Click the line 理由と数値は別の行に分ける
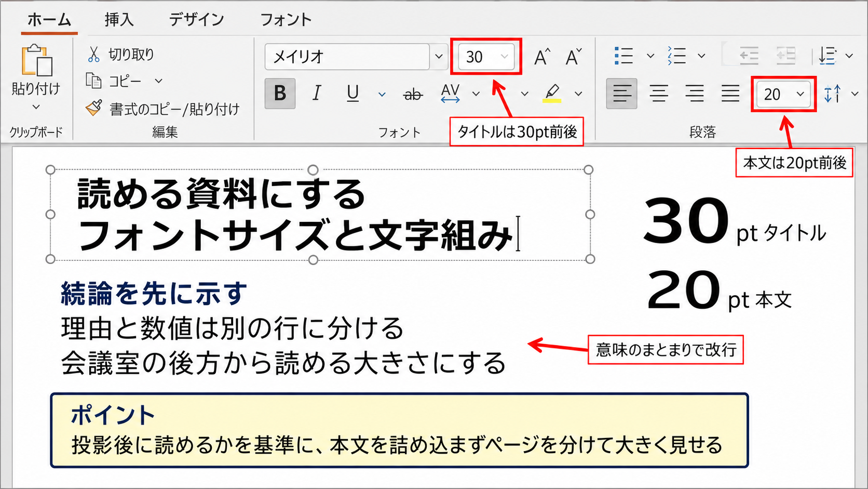The width and height of the screenshot is (868, 489). point(232,329)
